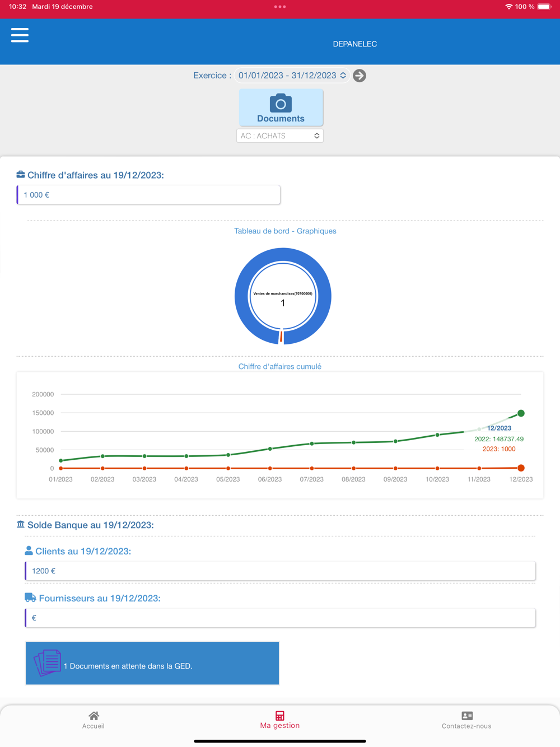Image resolution: width=560 pixels, height=747 pixels.
Task: Click the Clients 1200 € field
Action: (x=280, y=571)
